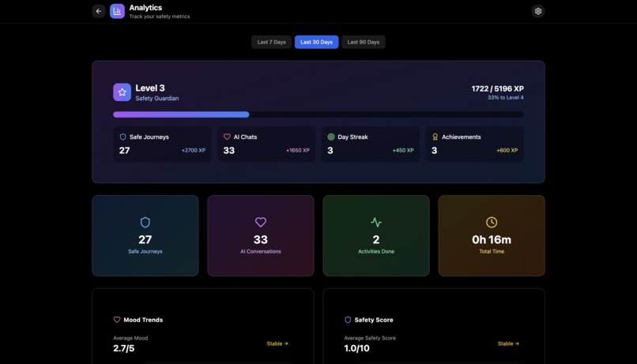Click the +600 XP value
637x364 pixels.
507,150
